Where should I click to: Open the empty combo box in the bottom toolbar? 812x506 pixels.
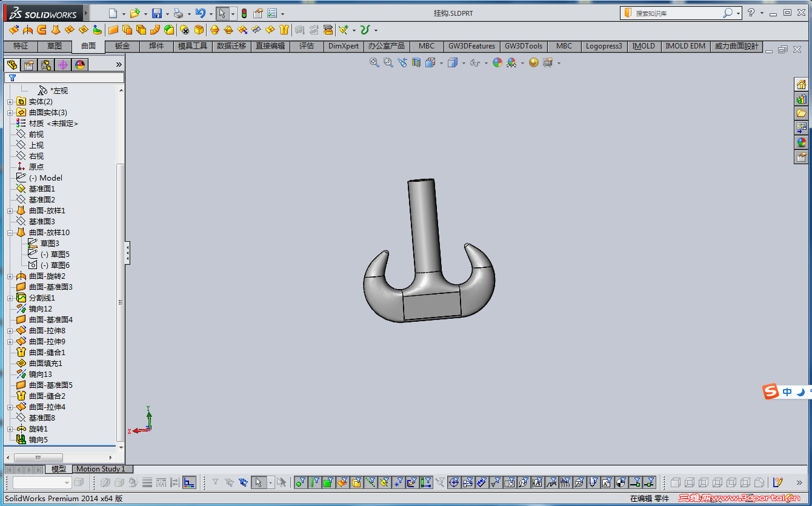pos(42,482)
